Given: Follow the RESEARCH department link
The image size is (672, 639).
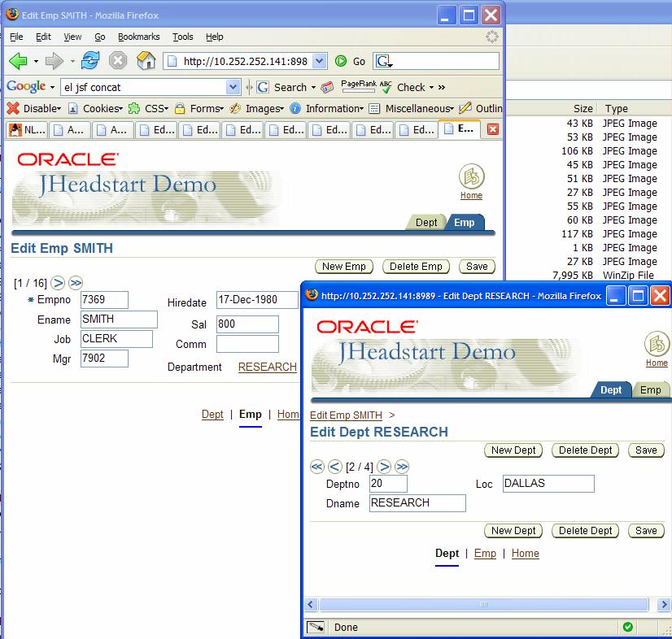Looking at the screenshot, I should [x=267, y=367].
